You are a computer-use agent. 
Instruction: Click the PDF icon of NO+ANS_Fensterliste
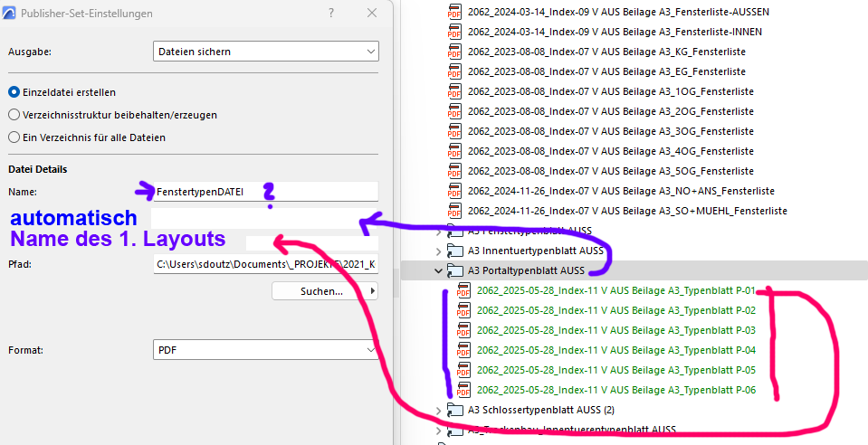(454, 192)
